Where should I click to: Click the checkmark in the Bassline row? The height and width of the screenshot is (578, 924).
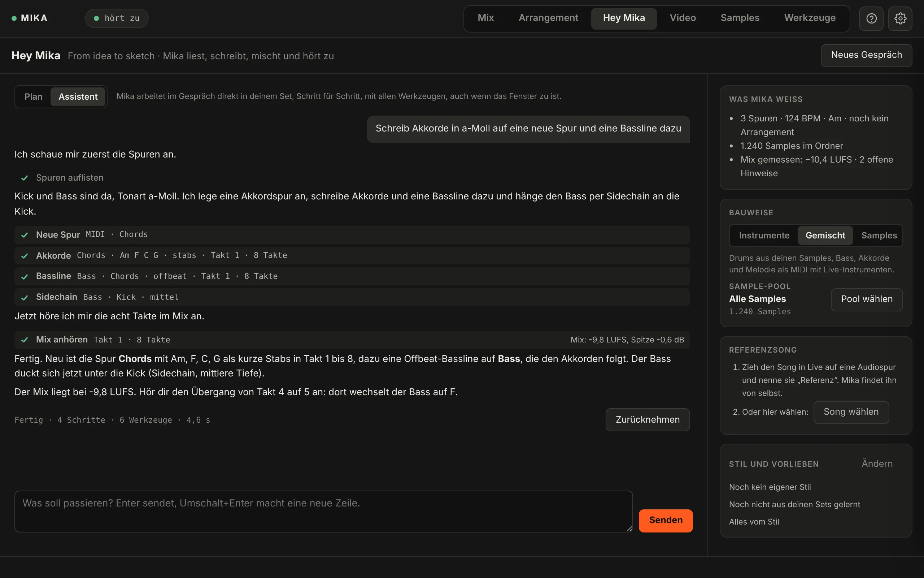click(25, 276)
